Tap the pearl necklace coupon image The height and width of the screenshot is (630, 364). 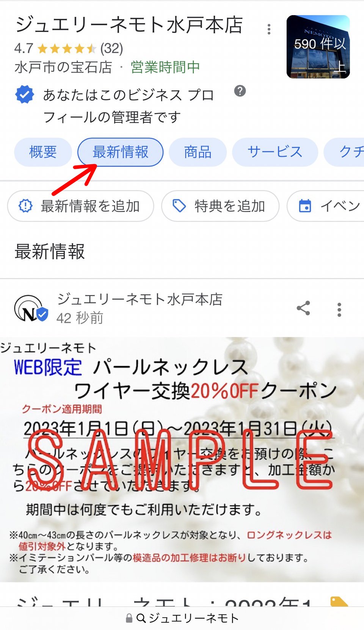[182, 459]
